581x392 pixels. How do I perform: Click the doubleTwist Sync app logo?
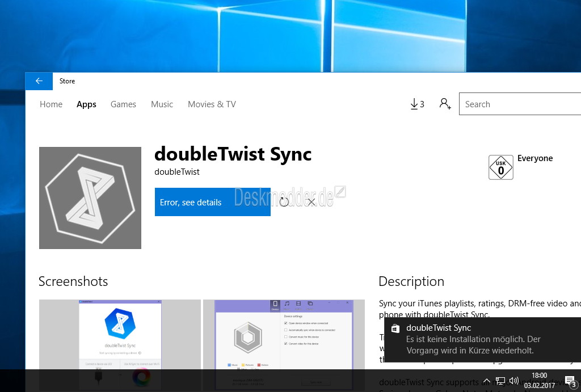[x=90, y=198]
